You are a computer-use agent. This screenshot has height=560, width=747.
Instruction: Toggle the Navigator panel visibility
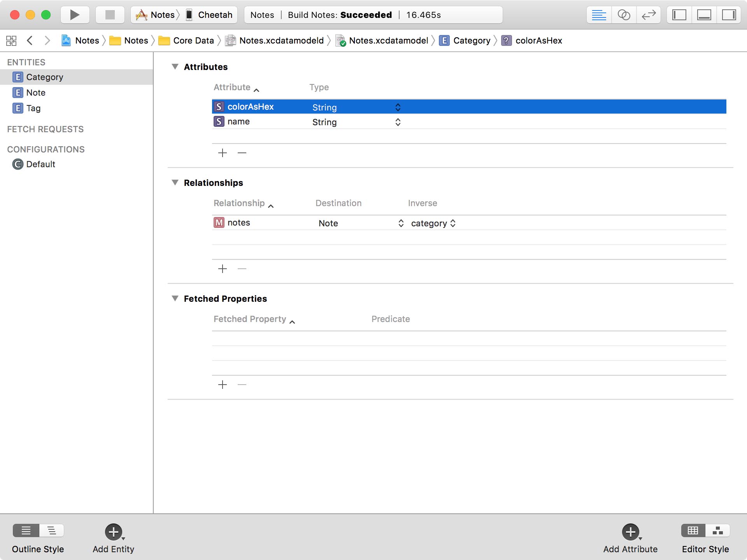pyautogui.click(x=679, y=15)
